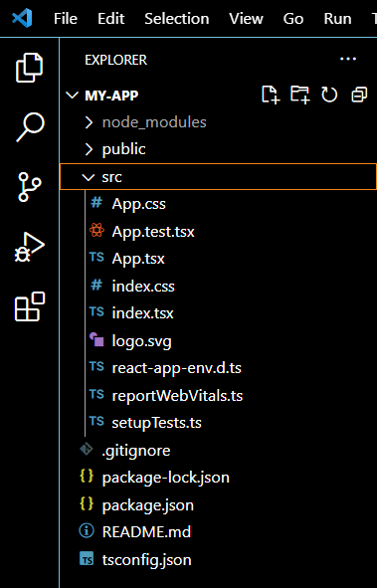This screenshot has width=377, height=588.
Task: Open the README.md file
Action: pyautogui.click(x=218, y=532)
